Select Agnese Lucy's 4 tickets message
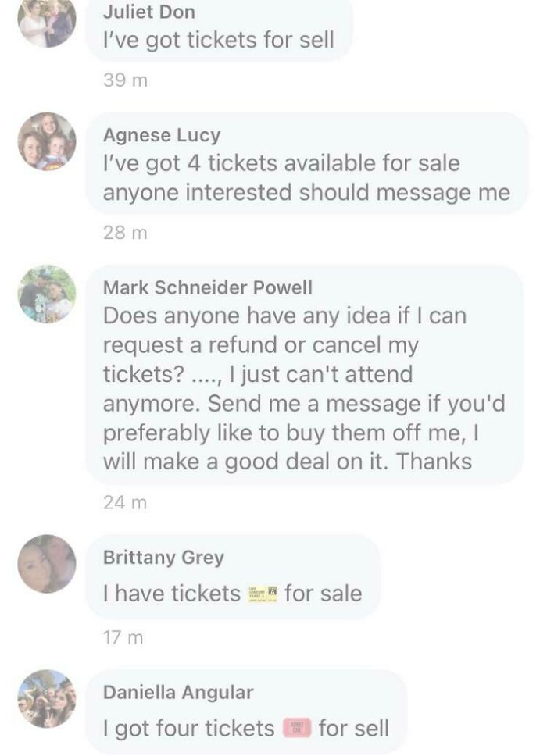Viewport: 547px width, 756px height. coord(306,177)
